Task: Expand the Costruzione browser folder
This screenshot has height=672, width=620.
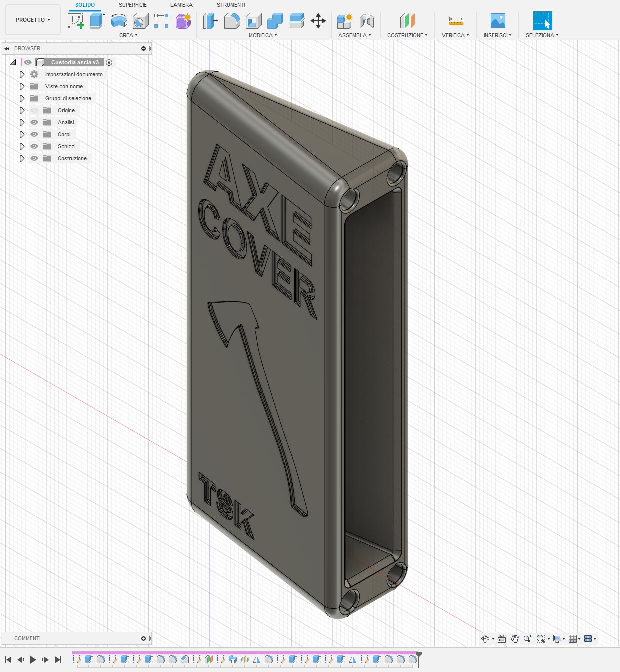Action: pyautogui.click(x=22, y=158)
